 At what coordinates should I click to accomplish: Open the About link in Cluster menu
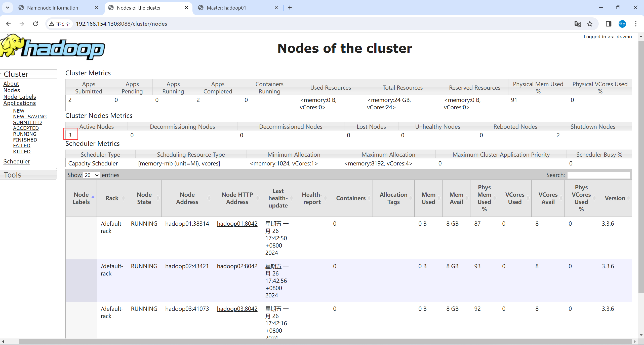click(11, 84)
